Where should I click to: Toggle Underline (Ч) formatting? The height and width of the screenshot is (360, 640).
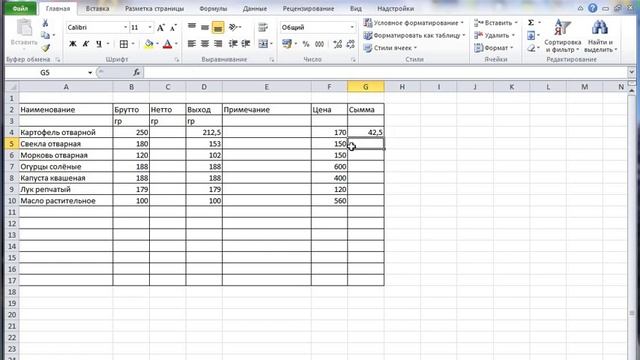[99, 44]
